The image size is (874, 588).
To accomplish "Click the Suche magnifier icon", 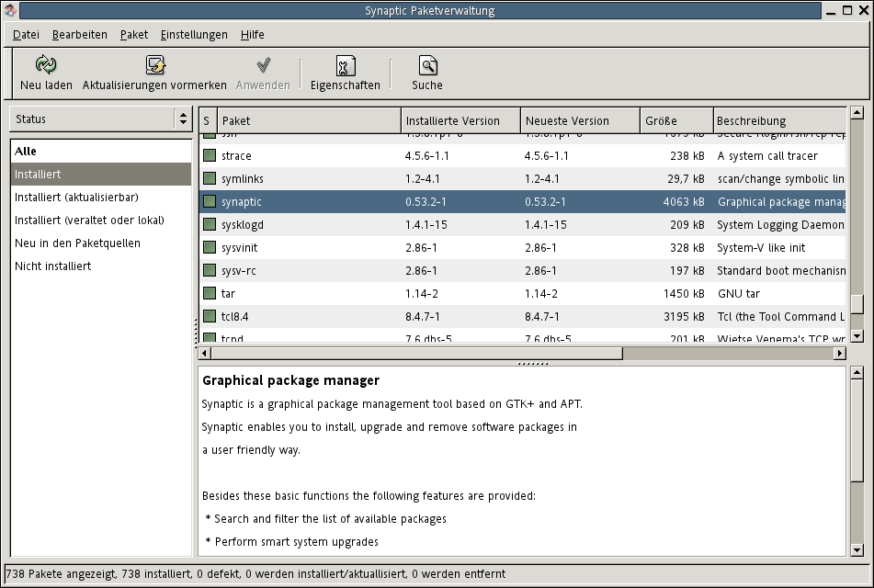I will pos(427,65).
